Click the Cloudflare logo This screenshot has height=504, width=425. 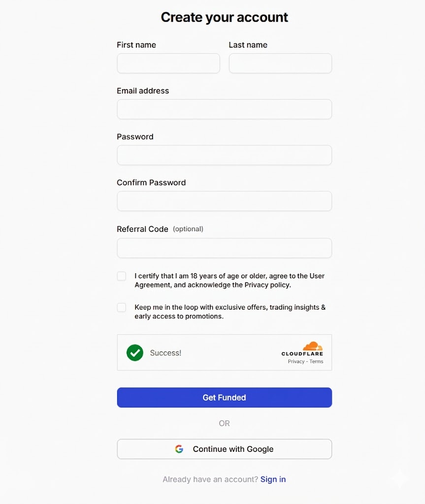(x=302, y=349)
